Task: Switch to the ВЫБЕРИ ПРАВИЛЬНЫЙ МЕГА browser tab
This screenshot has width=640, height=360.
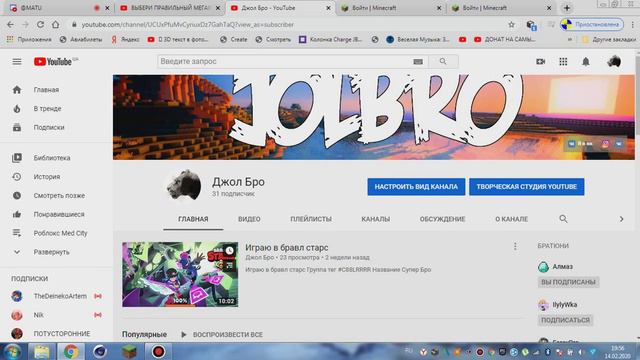Action: pyautogui.click(x=169, y=8)
